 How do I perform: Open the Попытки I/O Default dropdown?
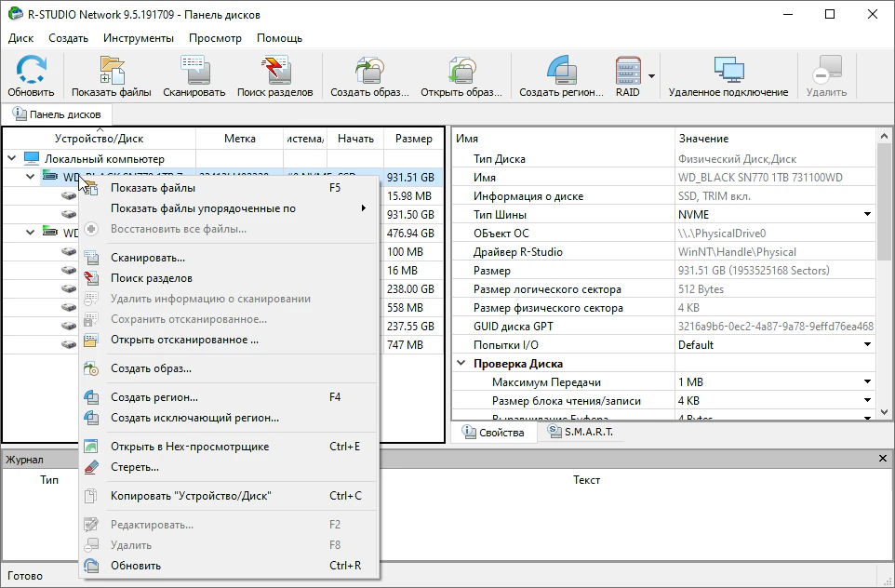click(x=867, y=345)
